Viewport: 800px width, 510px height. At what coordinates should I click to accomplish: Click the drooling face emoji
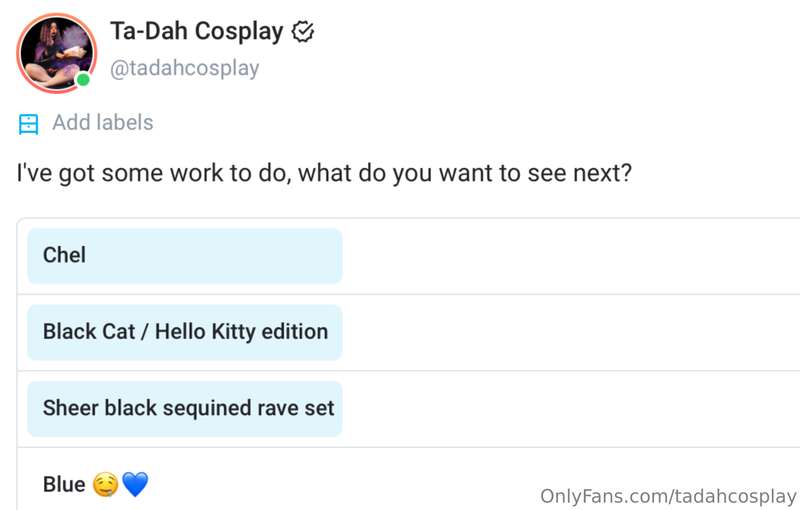(x=106, y=484)
